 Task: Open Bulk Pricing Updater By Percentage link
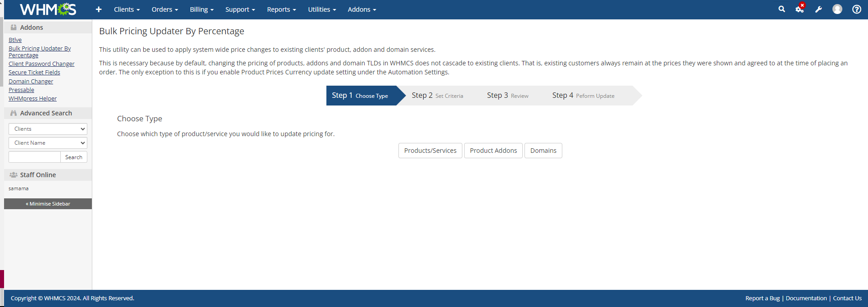click(x=40, y=52)
